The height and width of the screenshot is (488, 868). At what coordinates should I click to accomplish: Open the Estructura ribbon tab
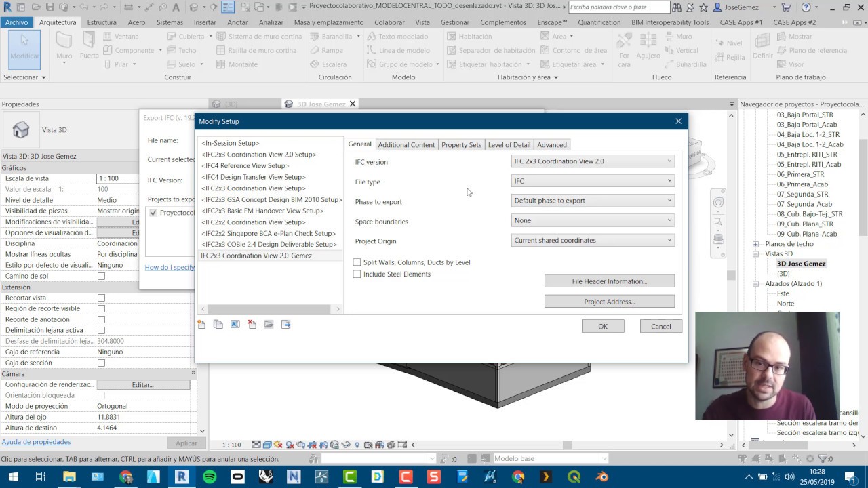[x=102, y=22]
